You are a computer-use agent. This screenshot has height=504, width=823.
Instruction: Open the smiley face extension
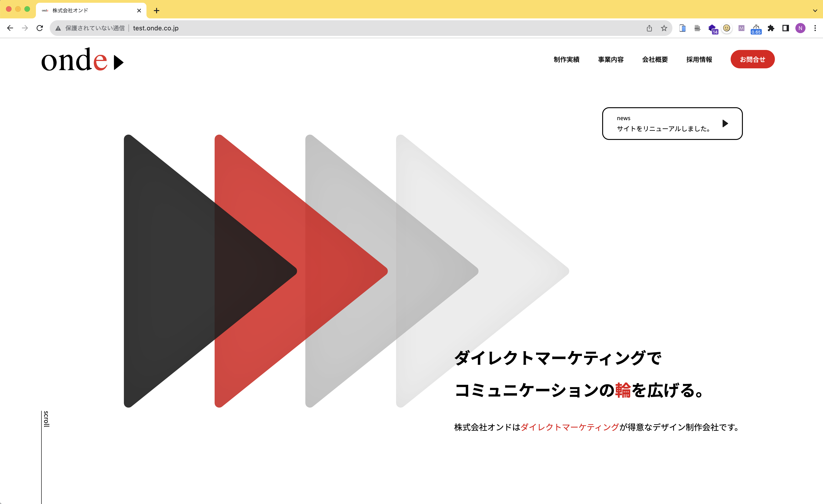point(727,28)
